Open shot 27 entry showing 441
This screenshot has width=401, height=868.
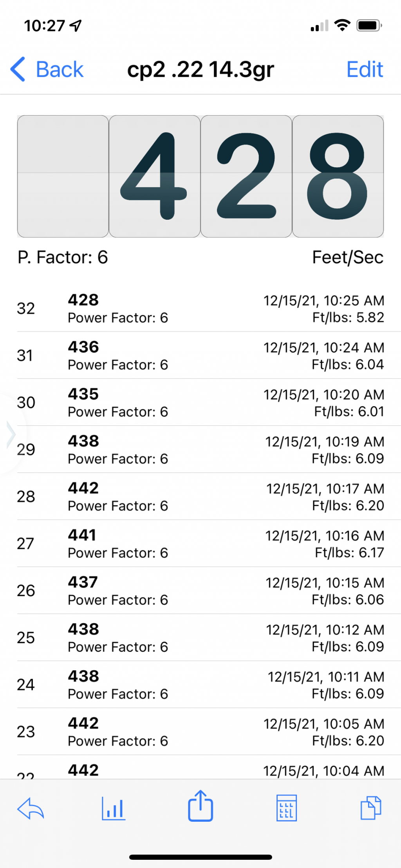[200, 543]
